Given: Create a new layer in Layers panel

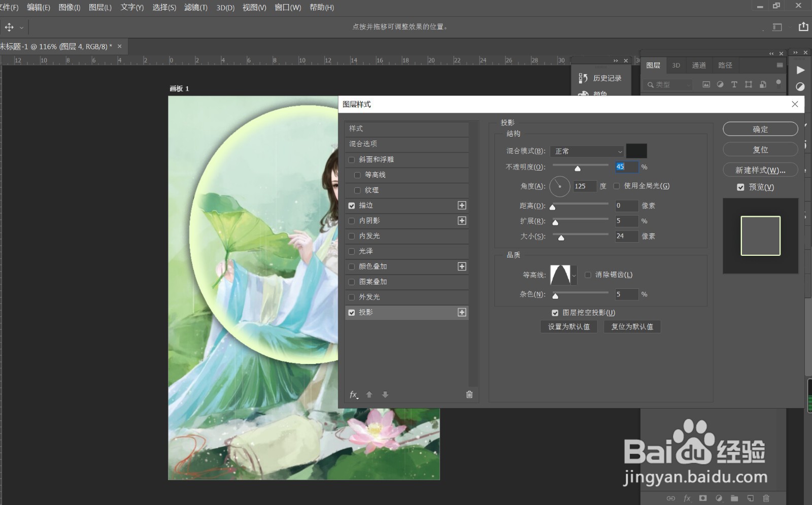Looking at the screenshot, I should [751, 498].
